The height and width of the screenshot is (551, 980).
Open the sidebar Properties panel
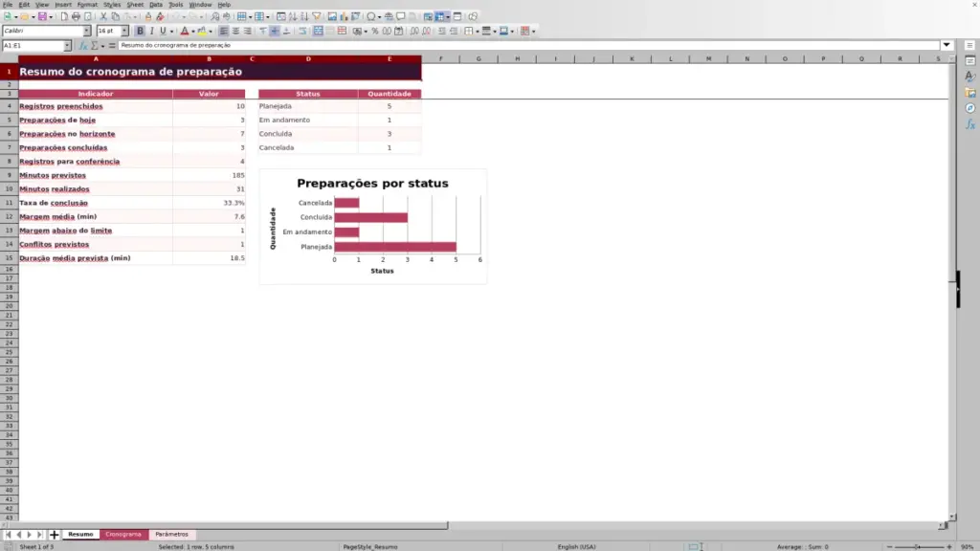970,60
